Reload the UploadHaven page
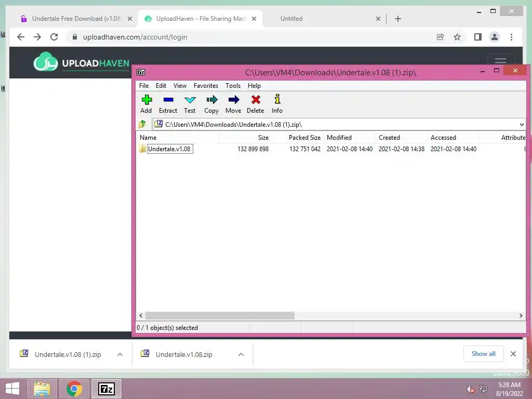Image resolution: width=532 pixels, height=399 pixels. click(x=54, y=37)
